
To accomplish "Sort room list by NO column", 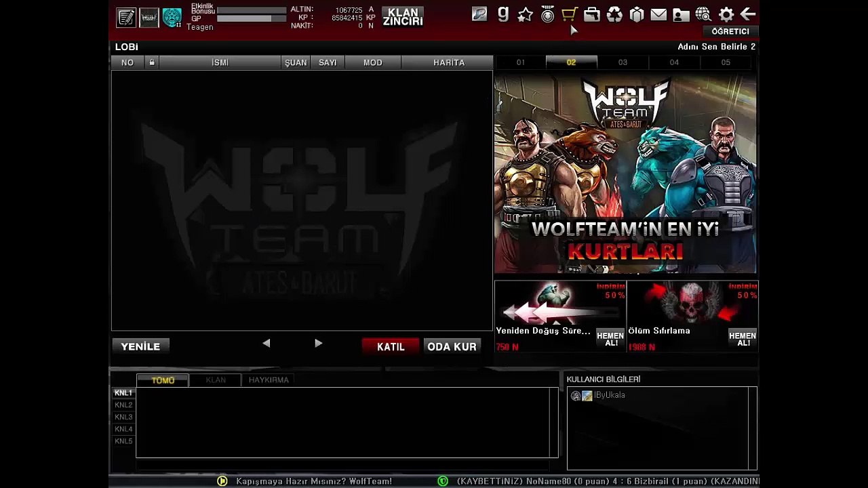I will (127, 62).
